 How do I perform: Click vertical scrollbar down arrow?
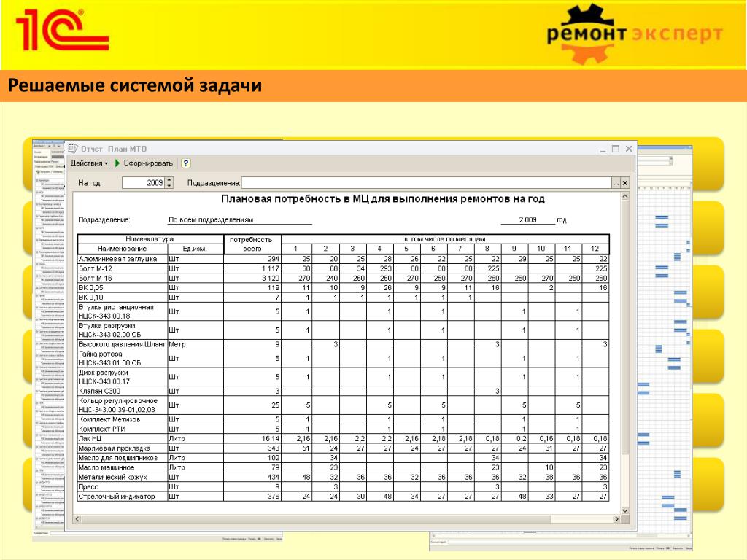(x=625, y=510)
